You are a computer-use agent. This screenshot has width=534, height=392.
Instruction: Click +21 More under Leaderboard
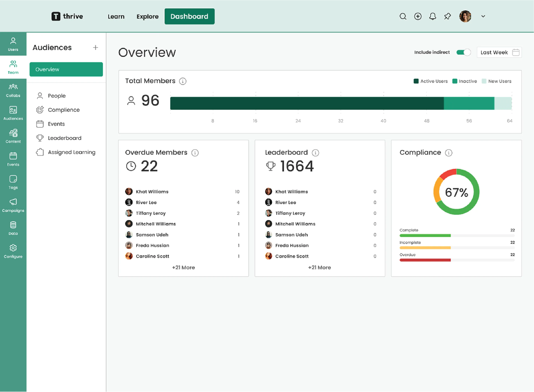coord(319,267)
